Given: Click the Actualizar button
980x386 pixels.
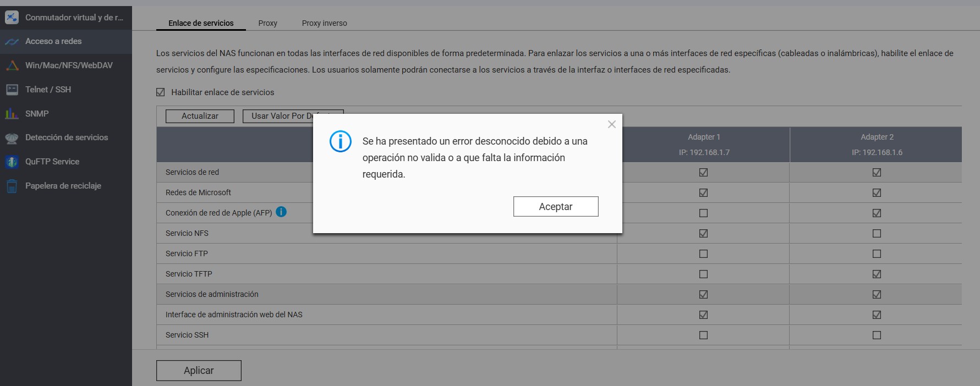Looking at the screenshot, I should point(200,116).
